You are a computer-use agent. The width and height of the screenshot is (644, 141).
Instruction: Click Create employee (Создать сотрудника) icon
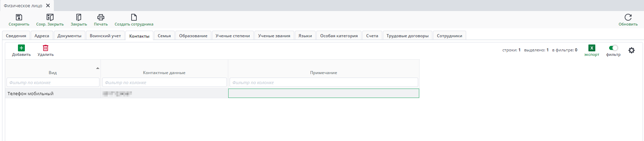coord(134,17)
